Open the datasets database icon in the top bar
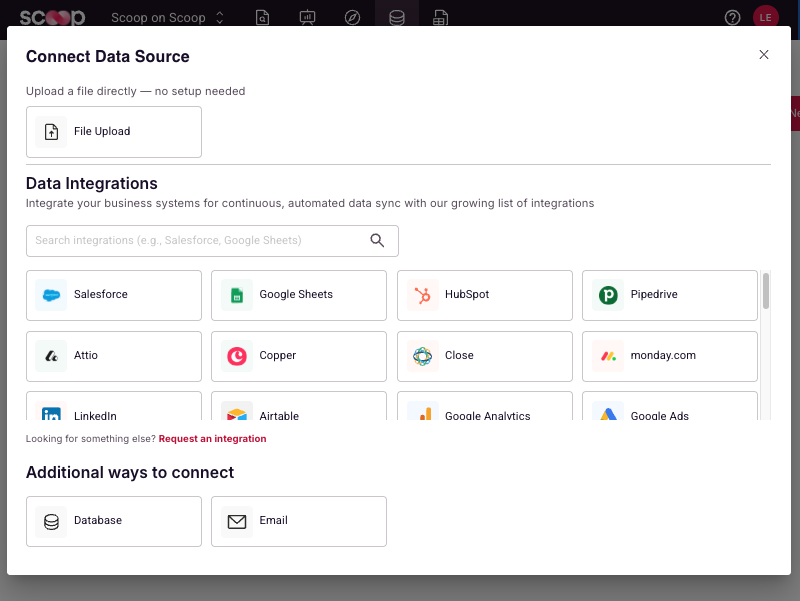Screen dimensions: 800x601 pyautogui.click(x=397, y=17)
